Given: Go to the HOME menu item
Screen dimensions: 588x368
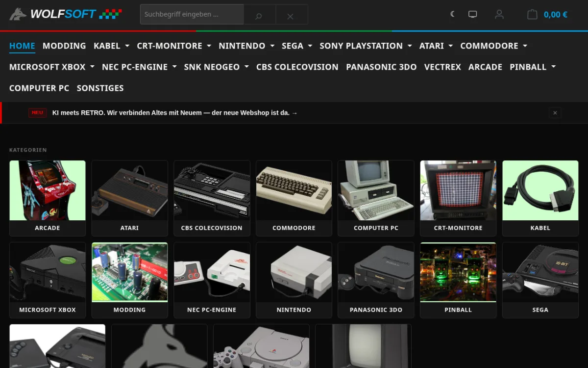Looking at the screenshot, I should [22, 46].
